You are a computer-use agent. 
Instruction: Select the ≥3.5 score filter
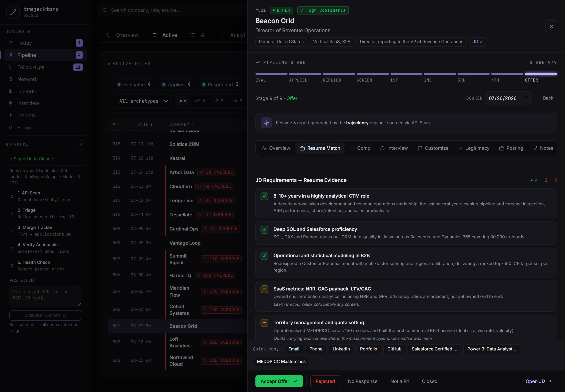pyautogui.click(x=219, y=101)
